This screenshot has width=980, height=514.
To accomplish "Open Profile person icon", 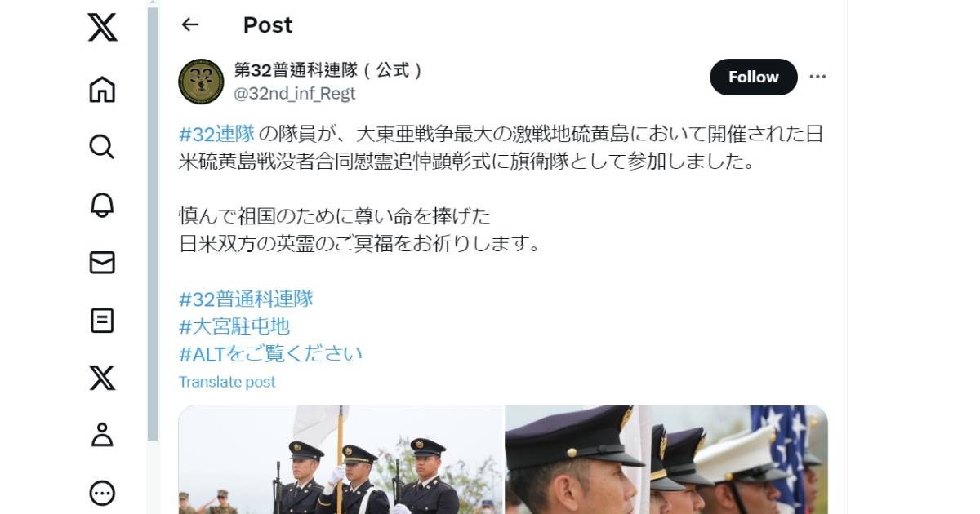I will click(102, 435).
